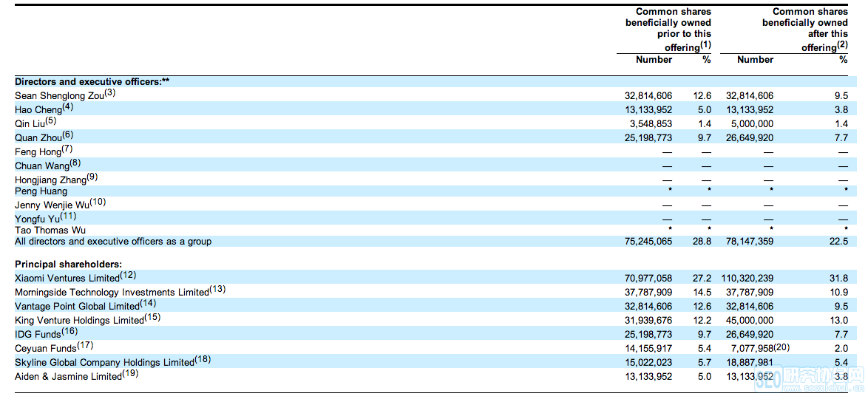Click the percentage 5.4 in Ceyuan Funds row
This screenshot has width=868, height=399.
(705, 349)
